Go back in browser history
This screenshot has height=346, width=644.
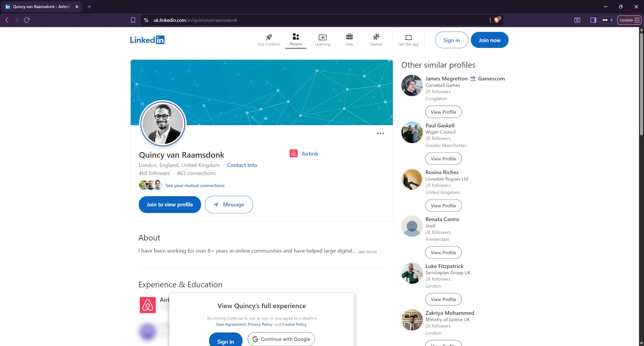7,20
